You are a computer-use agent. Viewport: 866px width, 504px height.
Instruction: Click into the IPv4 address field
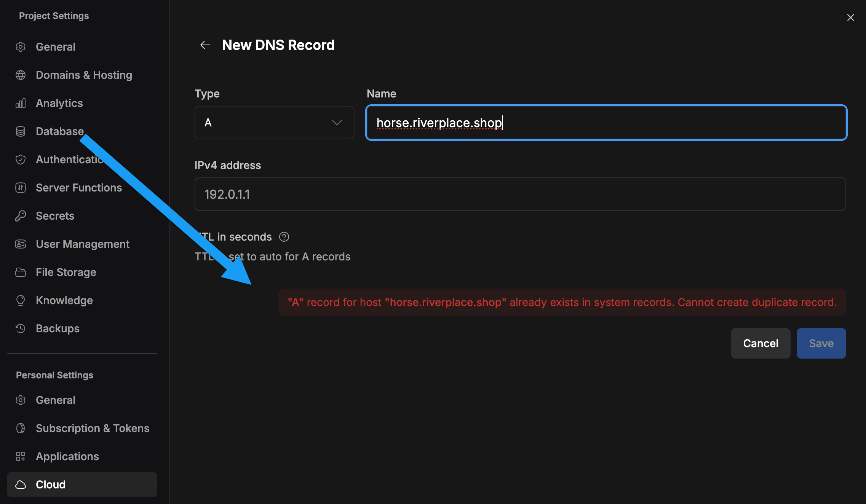coord(520,194)
